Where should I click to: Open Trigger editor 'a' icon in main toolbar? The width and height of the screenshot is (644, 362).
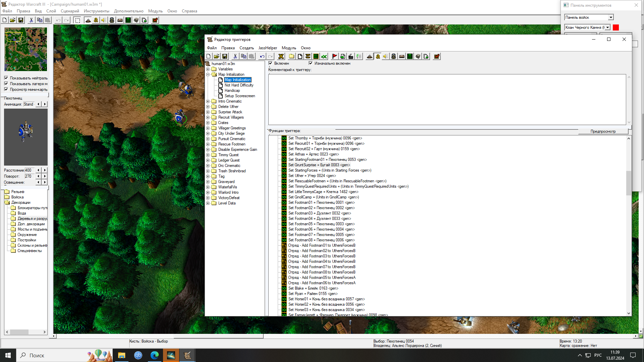(96, 20)
